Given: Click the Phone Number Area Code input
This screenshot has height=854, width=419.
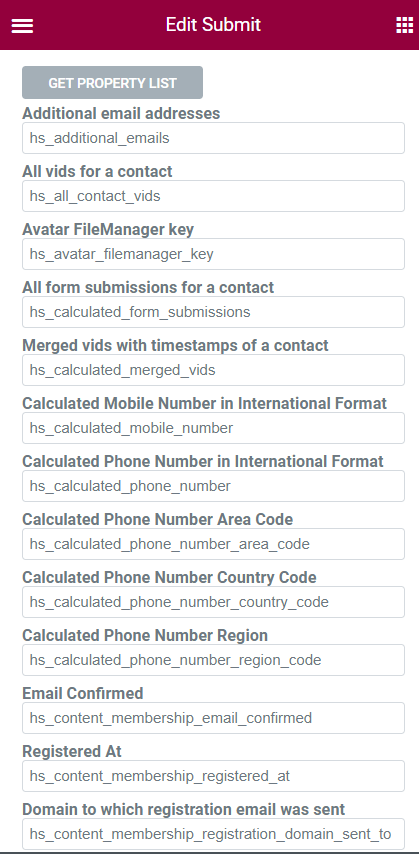Looking at the screenshot, I should [x=213, y=544].
